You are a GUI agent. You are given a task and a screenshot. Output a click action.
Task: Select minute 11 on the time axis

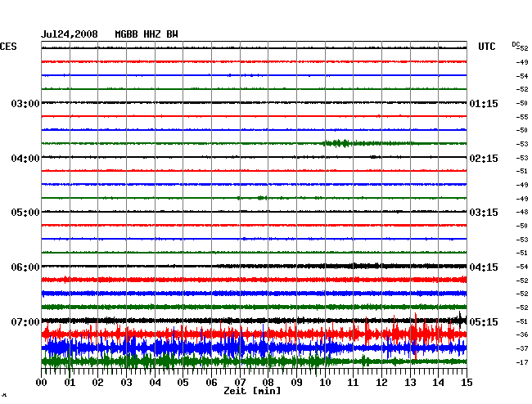point(353,382)
